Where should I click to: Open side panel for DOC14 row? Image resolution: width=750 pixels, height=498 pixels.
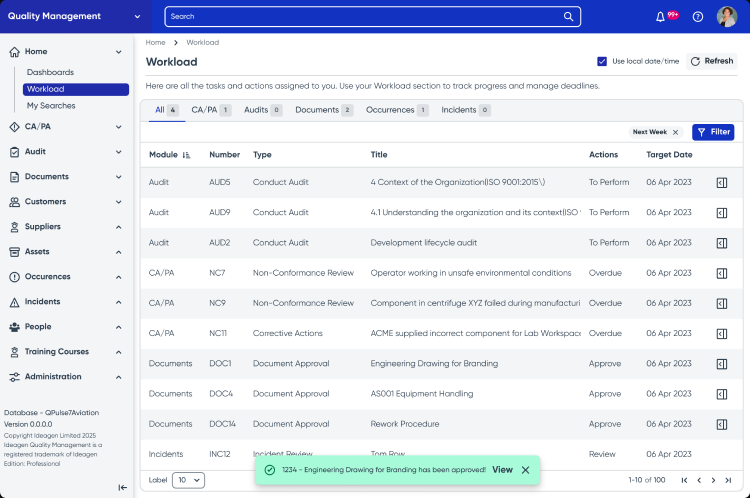[722, 424]
